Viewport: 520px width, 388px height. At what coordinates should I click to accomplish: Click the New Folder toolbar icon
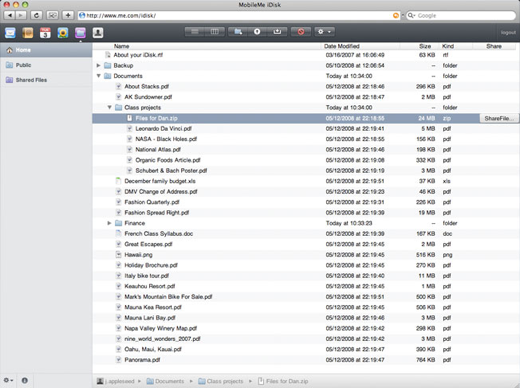click(x=238, y=32)
